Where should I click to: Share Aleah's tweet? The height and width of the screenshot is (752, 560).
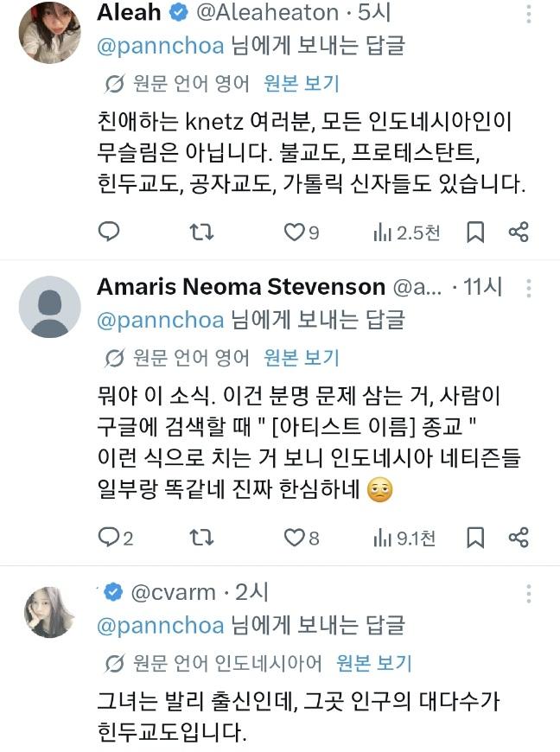pyautogui.click(x=519, y=232)
